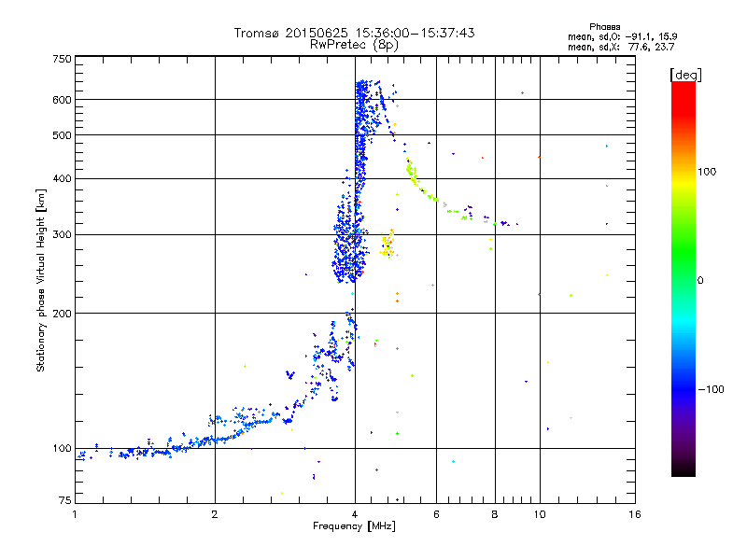Click x-axis tick label '1'

click(x=75, y=514)
